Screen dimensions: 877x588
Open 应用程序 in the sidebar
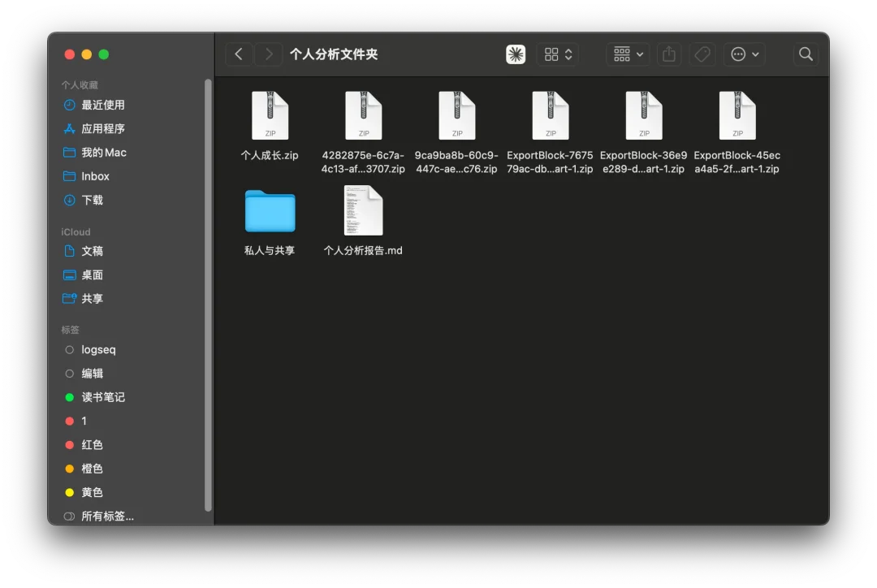coord(102,128)
